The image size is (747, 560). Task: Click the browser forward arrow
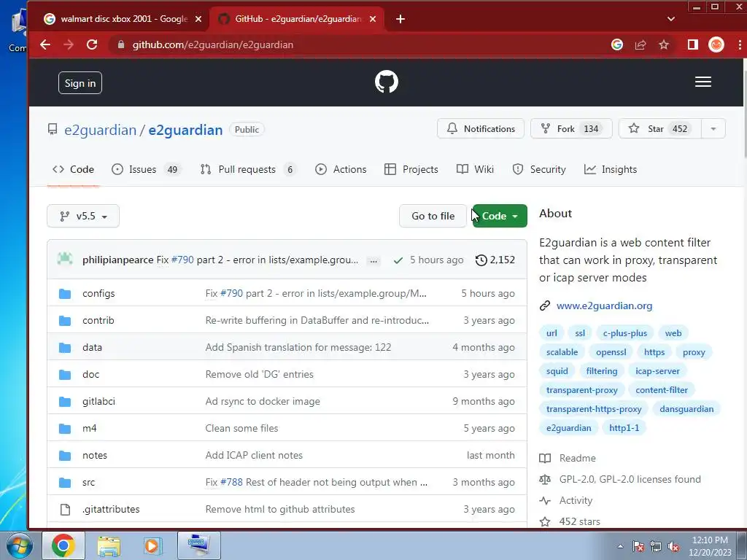point(69,44)
